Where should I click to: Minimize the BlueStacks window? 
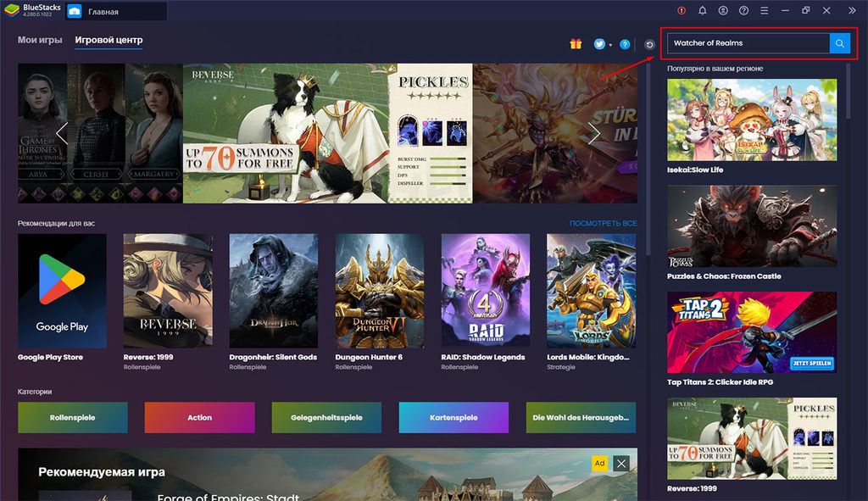[x=785, y=10]
